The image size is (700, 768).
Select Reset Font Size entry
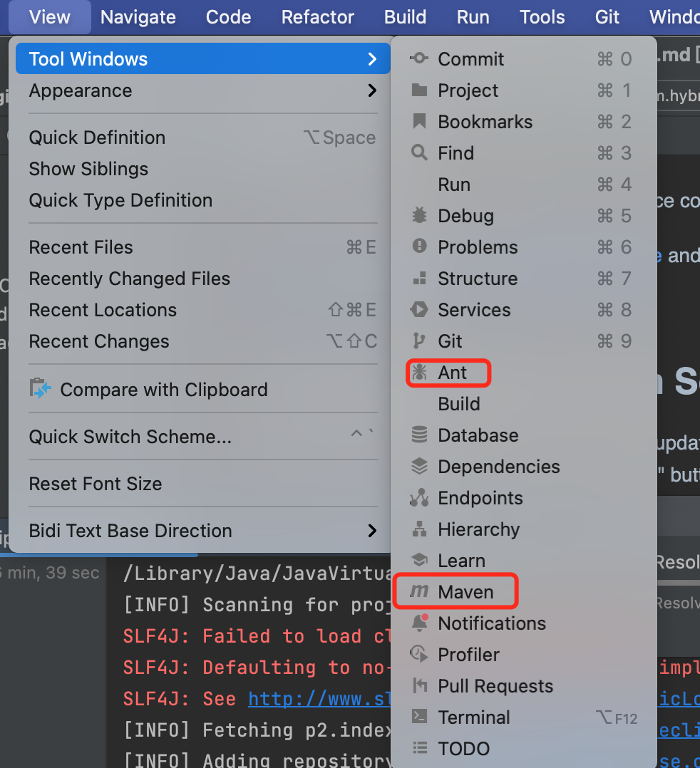click(96, 484)
